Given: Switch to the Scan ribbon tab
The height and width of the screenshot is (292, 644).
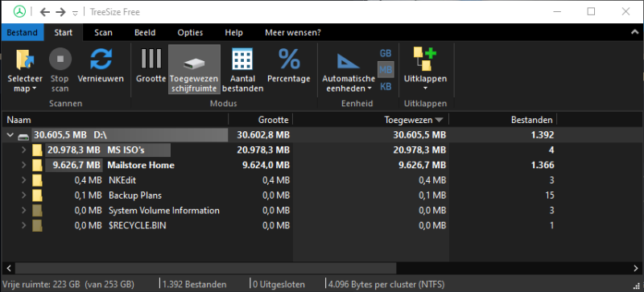Looking at the screenshot, I should pyautogui.click(x=103, y=32).
